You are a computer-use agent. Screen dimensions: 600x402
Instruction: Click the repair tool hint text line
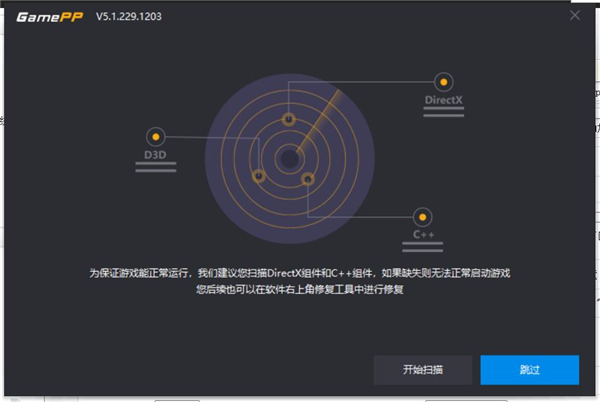(x=300, y=290)
